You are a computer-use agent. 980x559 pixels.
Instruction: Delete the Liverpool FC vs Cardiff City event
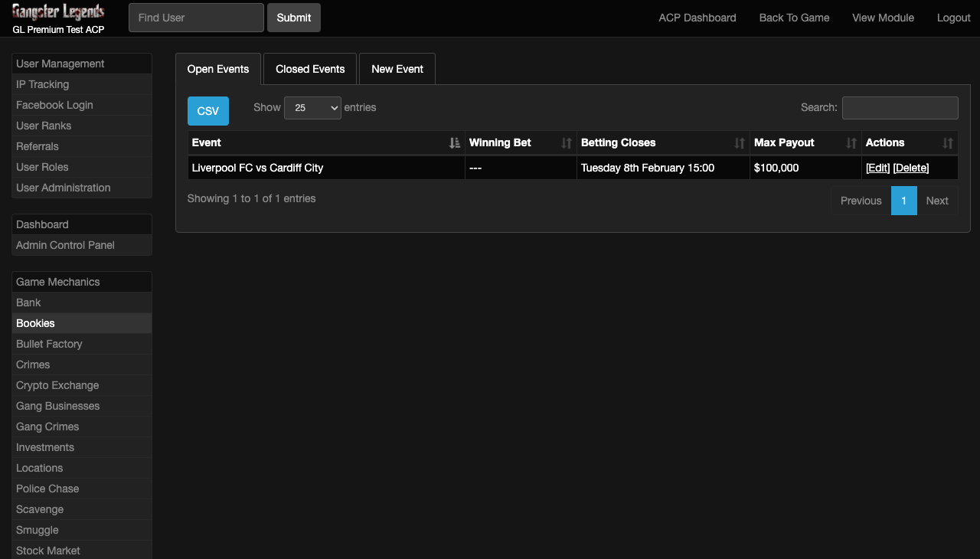click(910, 168)
